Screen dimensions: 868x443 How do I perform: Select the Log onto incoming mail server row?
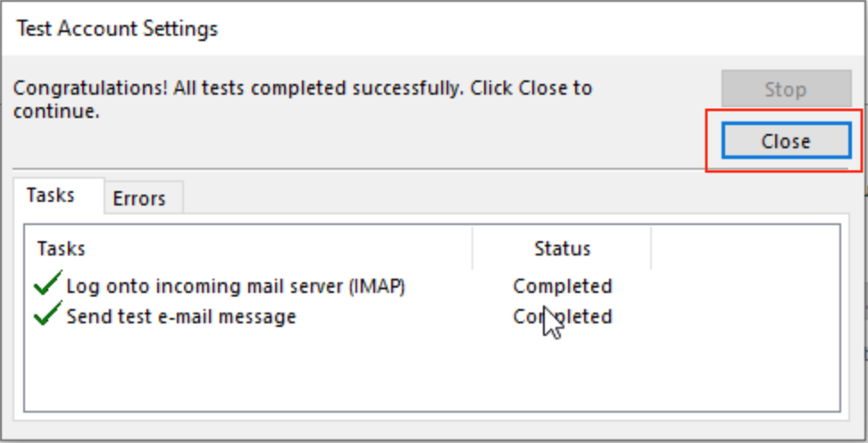click(236, 287)
